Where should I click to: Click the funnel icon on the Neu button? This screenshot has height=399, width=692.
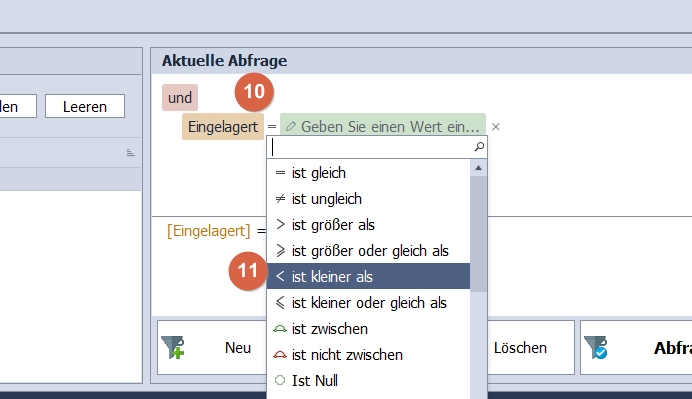coord(173,347)
